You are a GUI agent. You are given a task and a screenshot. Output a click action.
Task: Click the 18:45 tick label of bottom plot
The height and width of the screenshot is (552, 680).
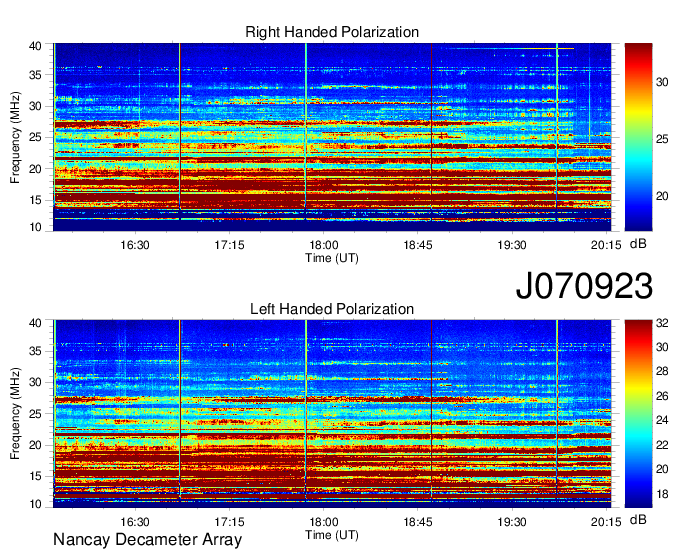tap(418, 522)
